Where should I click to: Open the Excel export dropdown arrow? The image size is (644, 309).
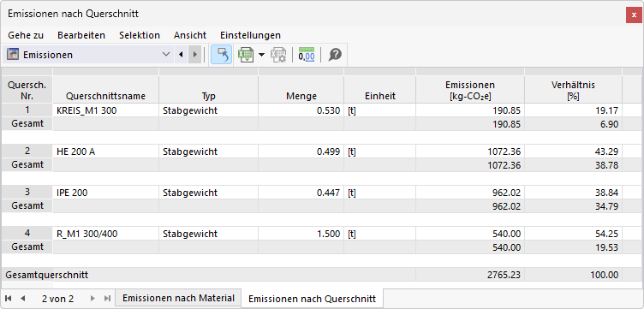(x=262, y=55)
